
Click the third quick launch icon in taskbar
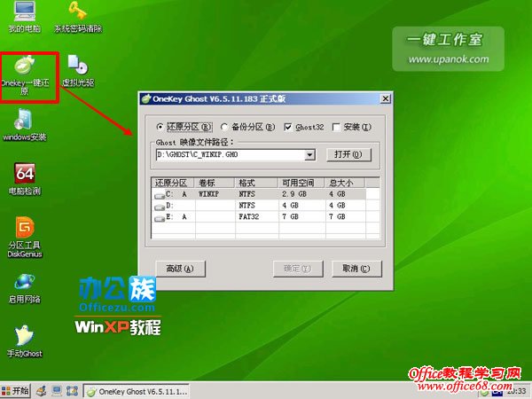pos(72,391)
